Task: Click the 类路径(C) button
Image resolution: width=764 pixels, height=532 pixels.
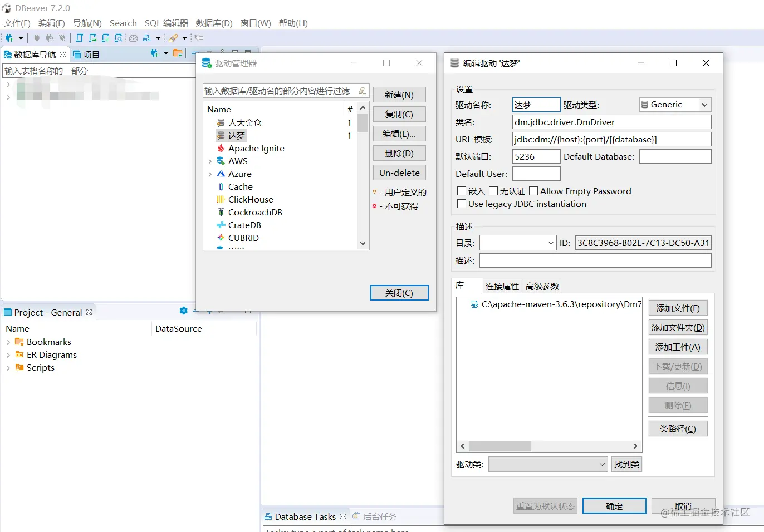Action: (x=678, y=428)
